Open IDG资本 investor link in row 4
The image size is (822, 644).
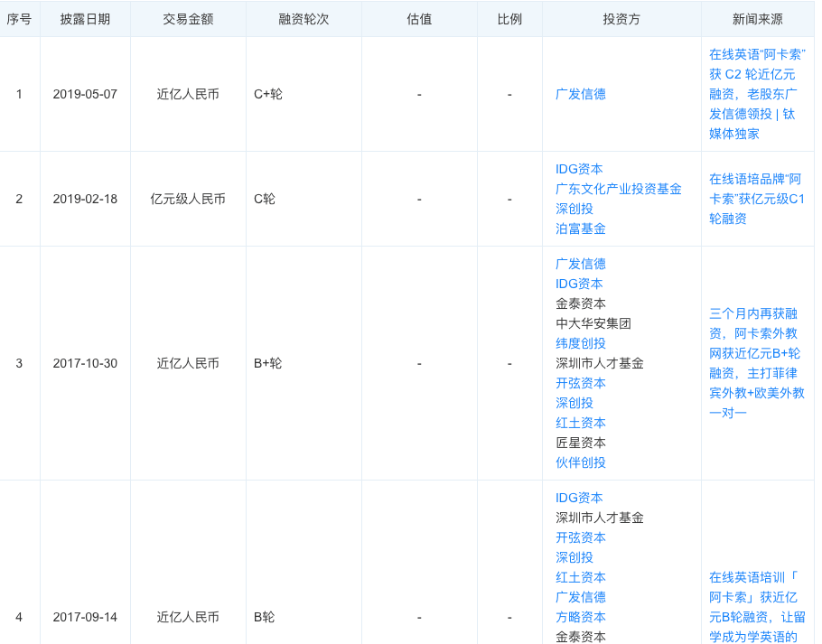pyautogui.click(x=579, y=499)
